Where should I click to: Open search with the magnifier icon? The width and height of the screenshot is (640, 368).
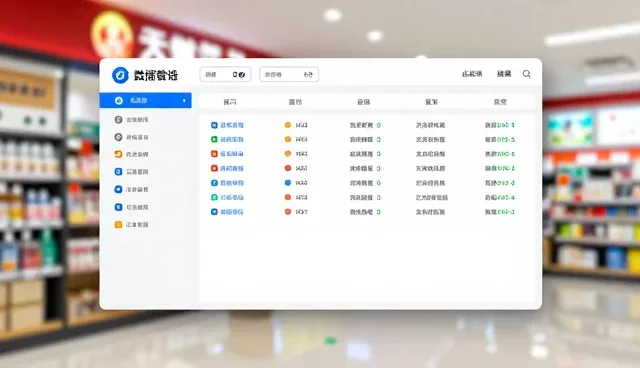coord(527,74)
